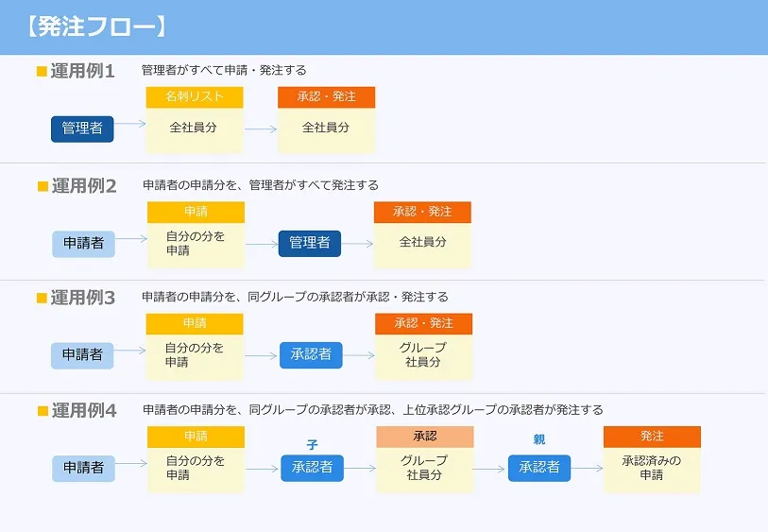Select the 名刺リスト header in 運用例1
The image size is (768, 532).
(195, 97)
